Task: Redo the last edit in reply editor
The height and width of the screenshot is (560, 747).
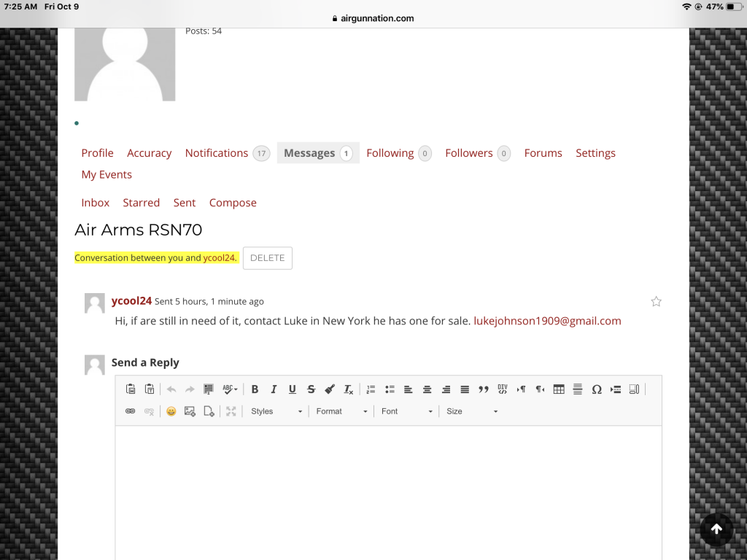Action: (x=190, y=389)
